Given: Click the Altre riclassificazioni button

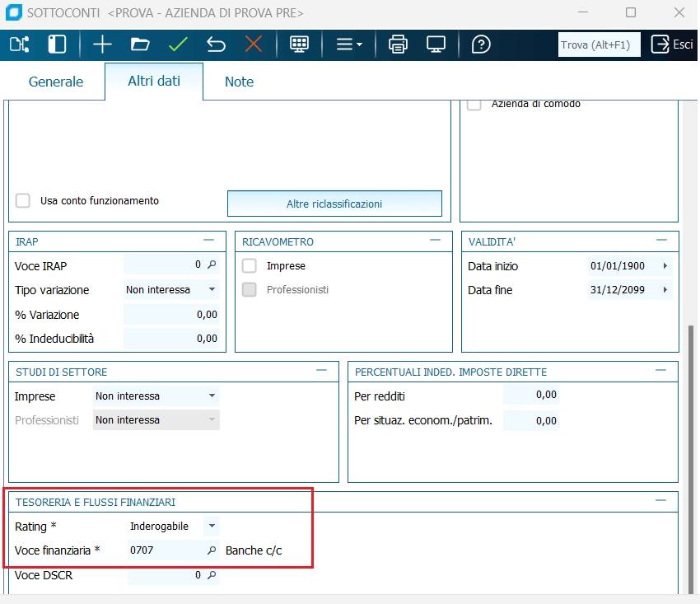Looking at the screenshot, I should [x=334, y=204].
